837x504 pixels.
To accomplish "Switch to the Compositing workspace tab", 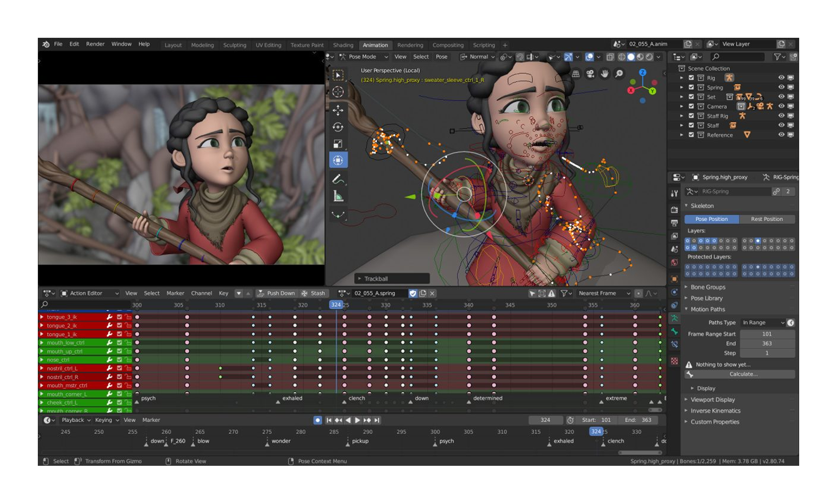I will coord(448,45).
